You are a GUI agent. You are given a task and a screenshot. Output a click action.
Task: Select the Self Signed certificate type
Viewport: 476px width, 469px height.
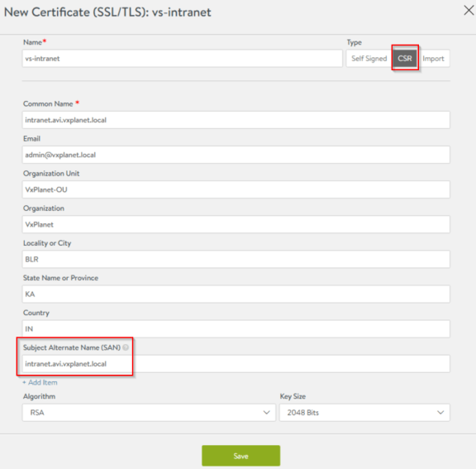(369, 59)
